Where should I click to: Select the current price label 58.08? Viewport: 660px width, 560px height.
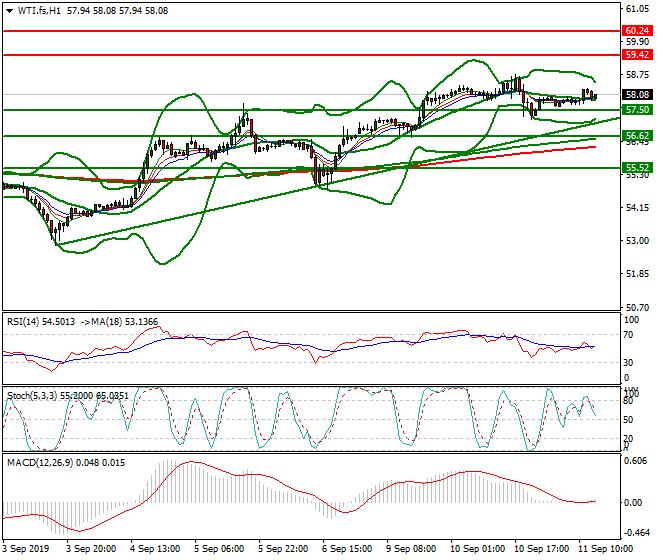(x=637, y=95)
